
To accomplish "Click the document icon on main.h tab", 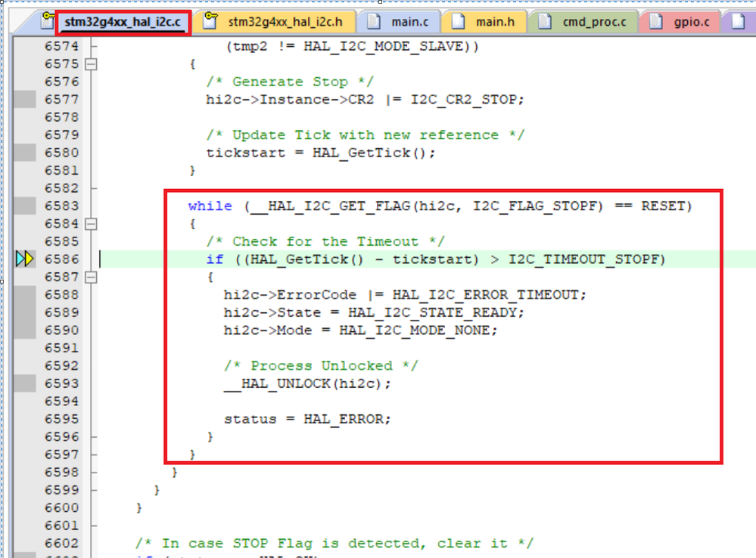I will [x=458, y=21].
